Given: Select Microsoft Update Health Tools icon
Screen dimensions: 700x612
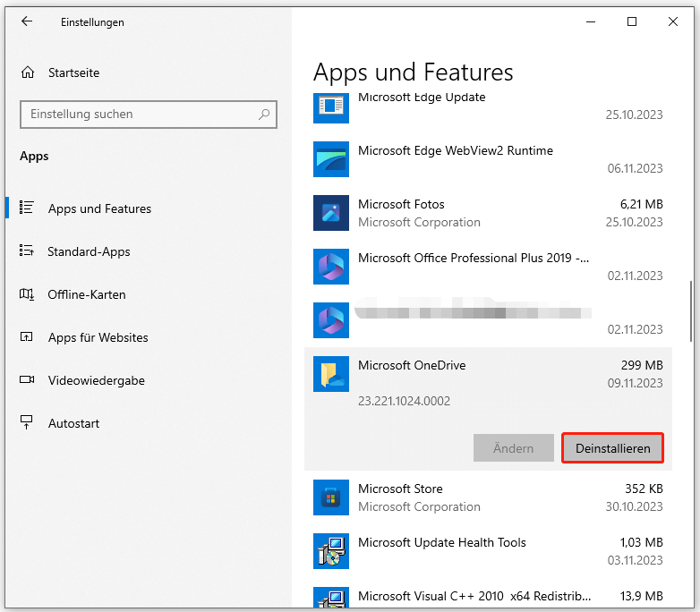Looking at the screenshot, I should (330, 551).
